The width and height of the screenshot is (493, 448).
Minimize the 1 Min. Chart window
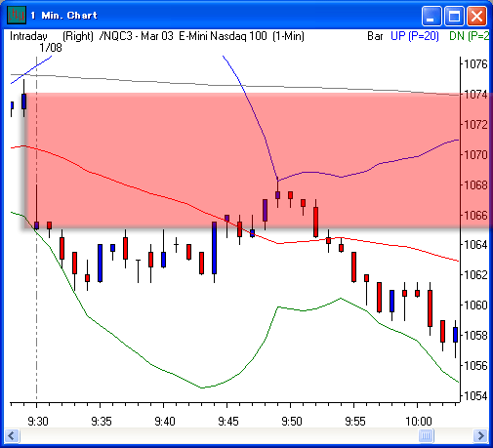point(431,16)
